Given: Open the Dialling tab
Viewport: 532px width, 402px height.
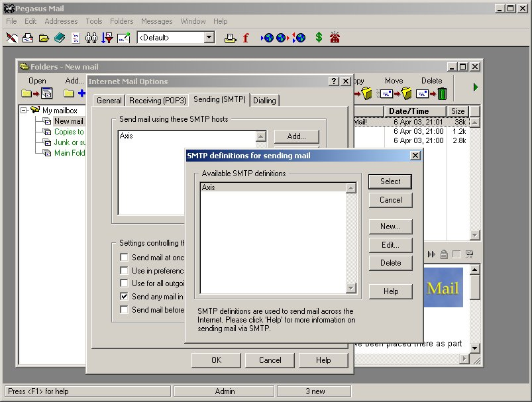Looking at the screenshot, I should (x=264, y=101).
